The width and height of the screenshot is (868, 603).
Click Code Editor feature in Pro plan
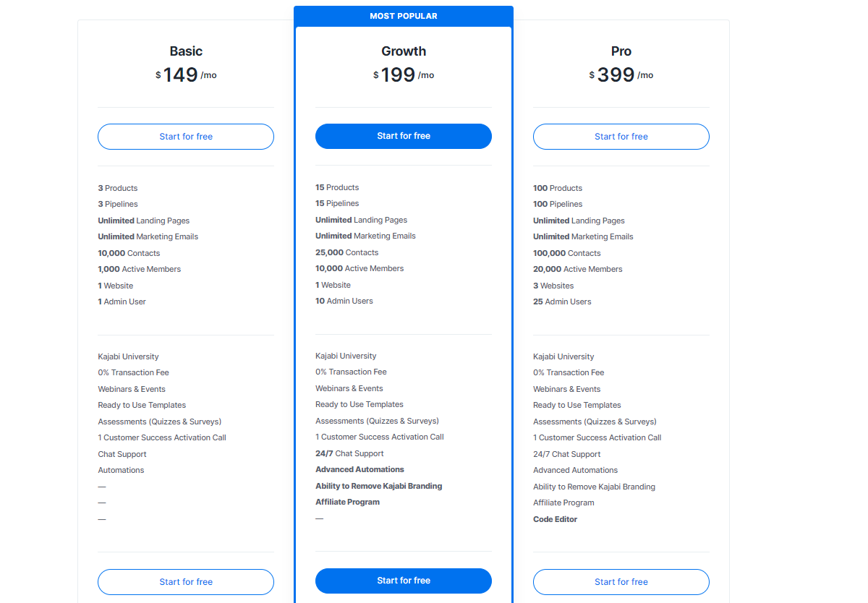556,519
